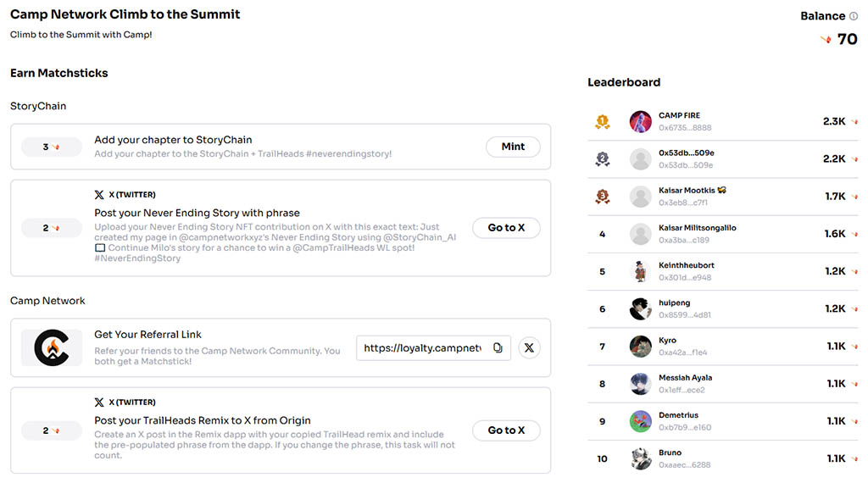Screen dimensions: 868x483
Task: Click the referral link URL field
Action: click(433, 347)
